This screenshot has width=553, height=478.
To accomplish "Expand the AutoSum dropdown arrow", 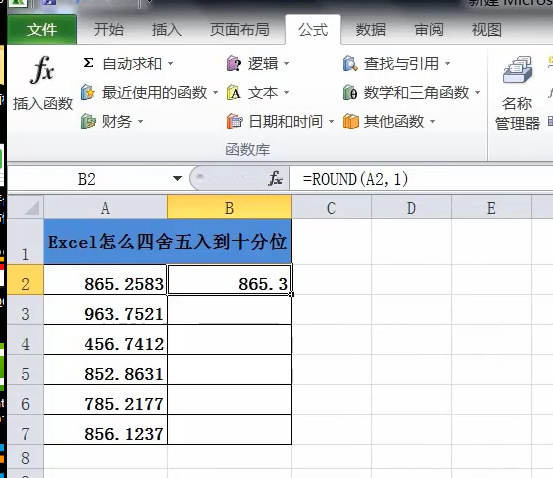I will pos(171,64).
